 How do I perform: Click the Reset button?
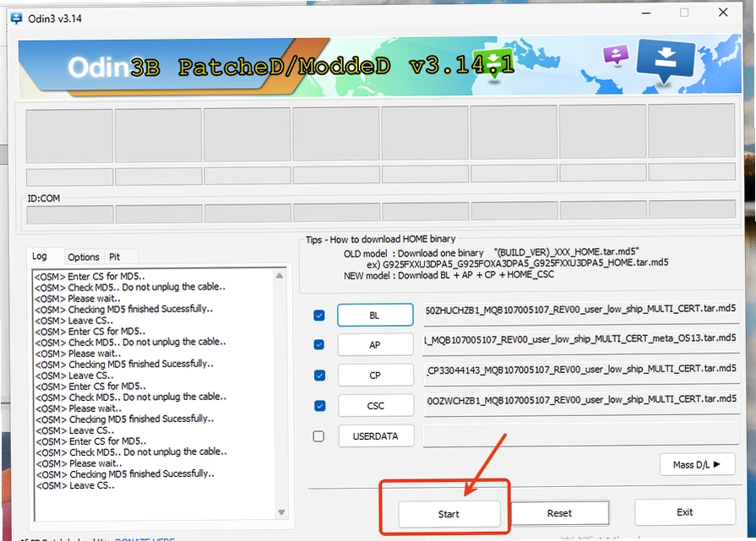point(559,513)
